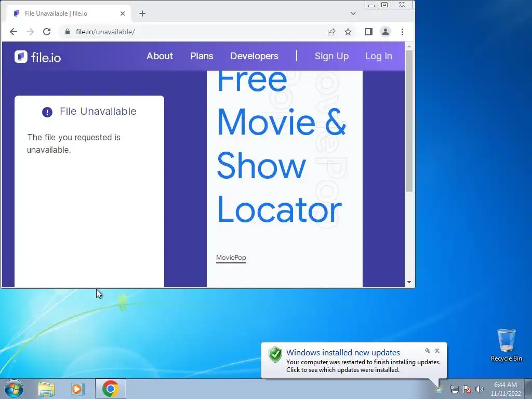The width and height of the screenshot is (532, 399).
Task: Launch Windows Media Player from taskbar
Action: [77, 389]
